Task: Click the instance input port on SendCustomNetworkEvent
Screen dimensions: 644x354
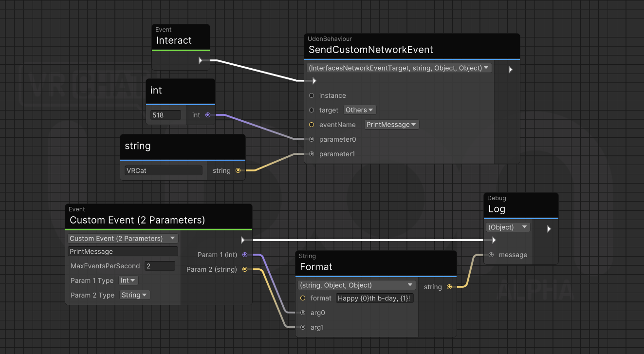Action: (312, 95)
